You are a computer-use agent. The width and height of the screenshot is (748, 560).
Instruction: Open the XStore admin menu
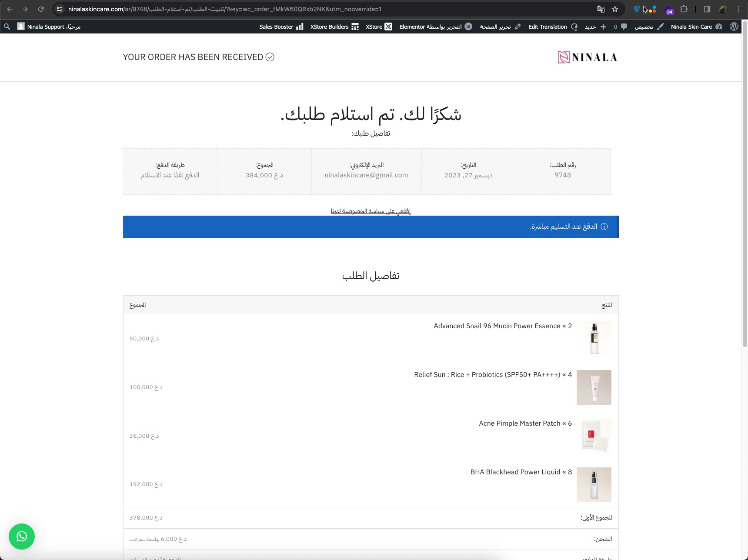pyautogui.click(x=379, y=27)
